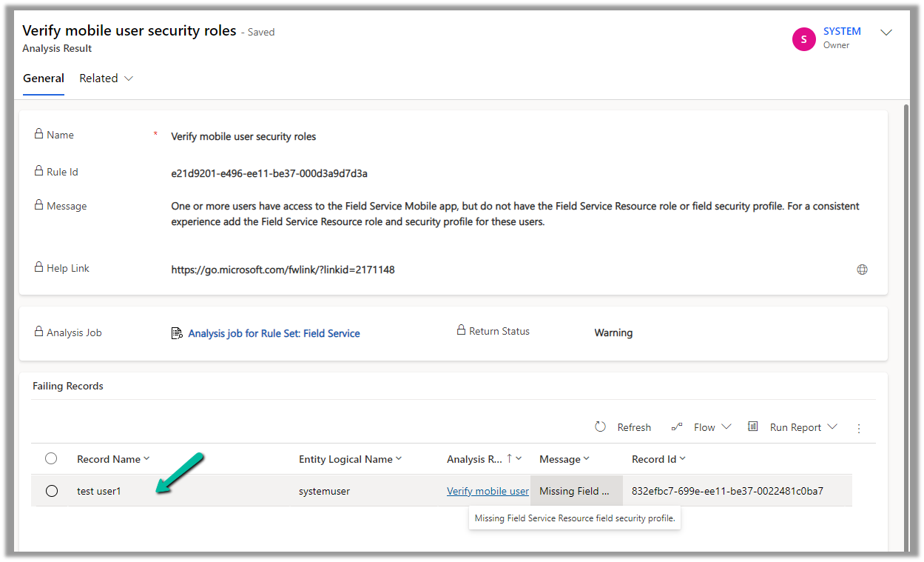
Task: Select the test user1 row radio button
Action: coord(52,491)
